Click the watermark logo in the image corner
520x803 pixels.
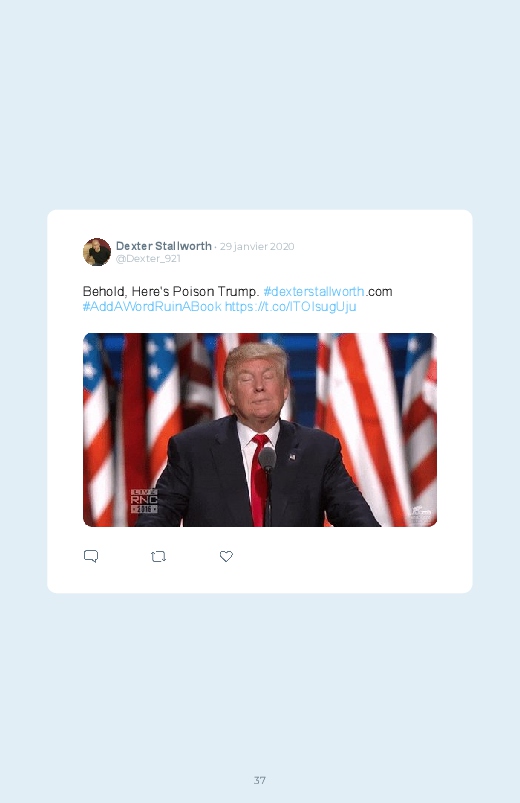tap(420, 515)
